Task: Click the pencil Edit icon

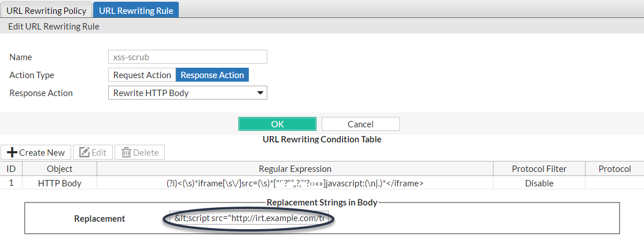Action: (84, 153)
